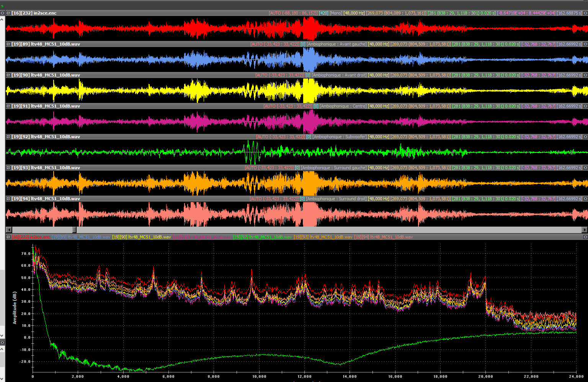Close the yellow Avant droit waveform track
This screenshot has width=588, height=382.
coord(585,75)
